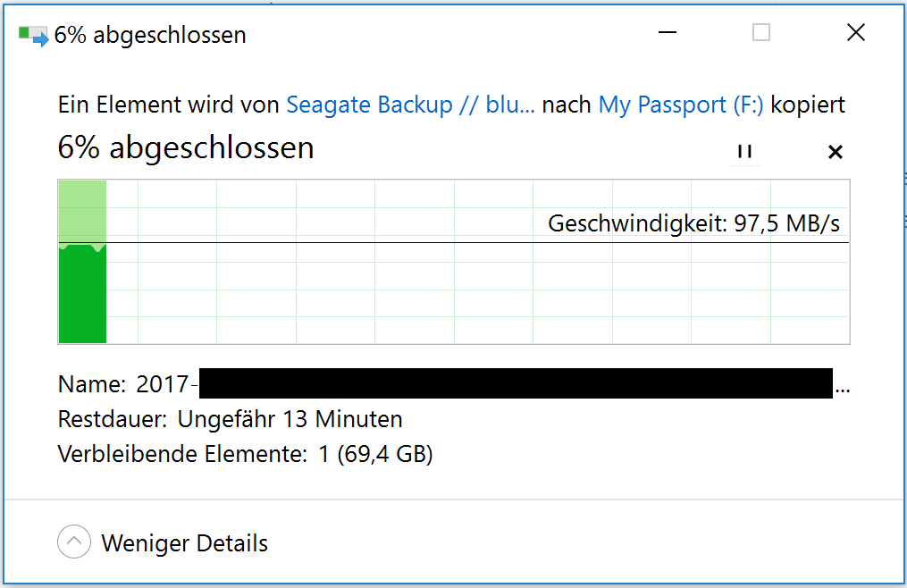Click the copy icon in title bar
The height and width of the screenshot is (588, 907).
[x=33, y=36]
